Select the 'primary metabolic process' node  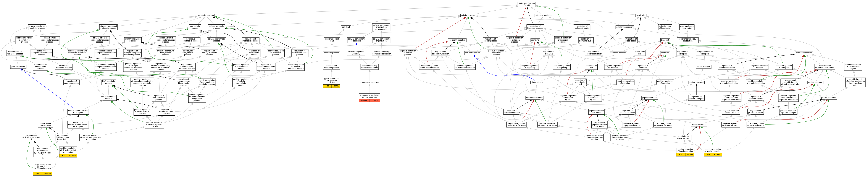[133, 40]
